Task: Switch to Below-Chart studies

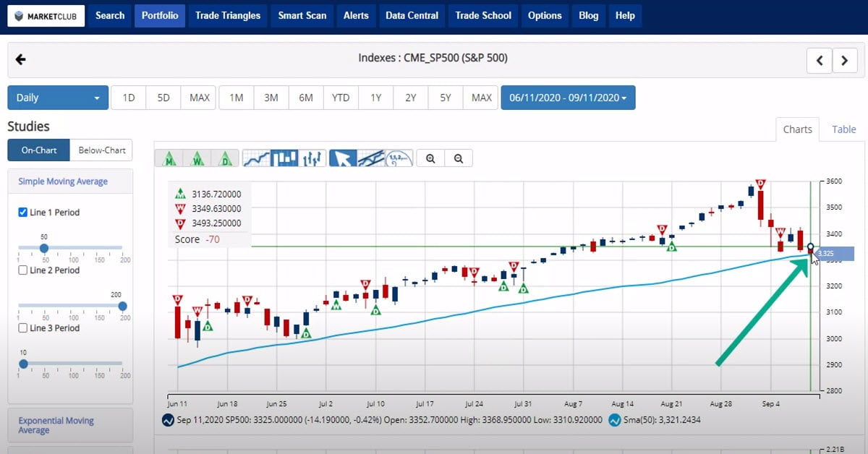Action: click(x=101, y=150)
